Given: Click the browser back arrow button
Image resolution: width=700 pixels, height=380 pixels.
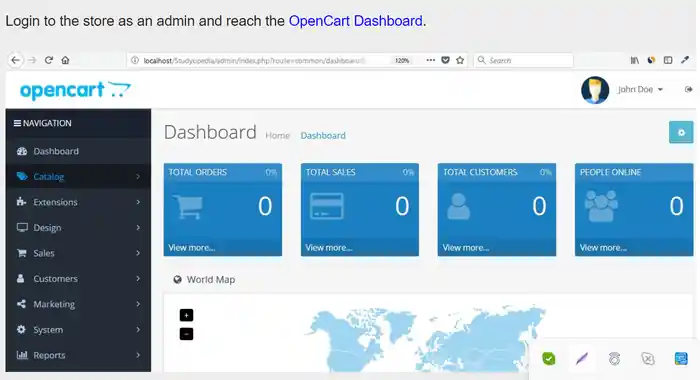Looking at the screenshot, I should point(16,60).
